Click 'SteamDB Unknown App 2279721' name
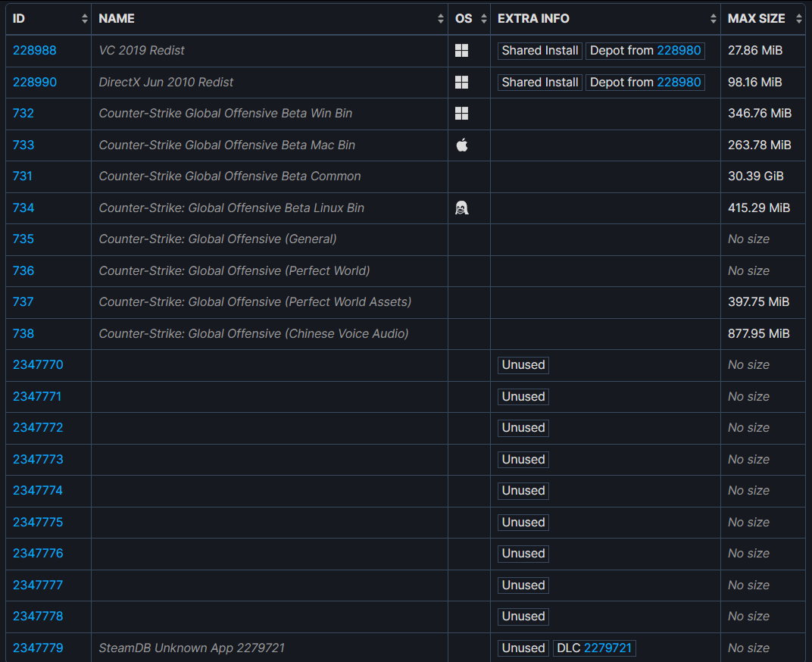 tap(192, 648)
